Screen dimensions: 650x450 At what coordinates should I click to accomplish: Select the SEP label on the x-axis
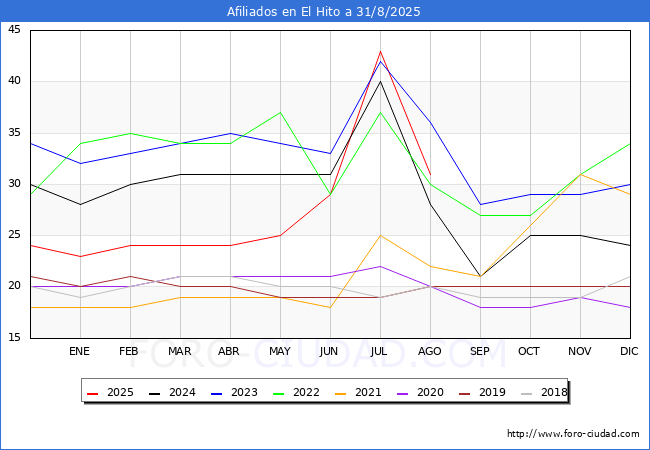480,352
